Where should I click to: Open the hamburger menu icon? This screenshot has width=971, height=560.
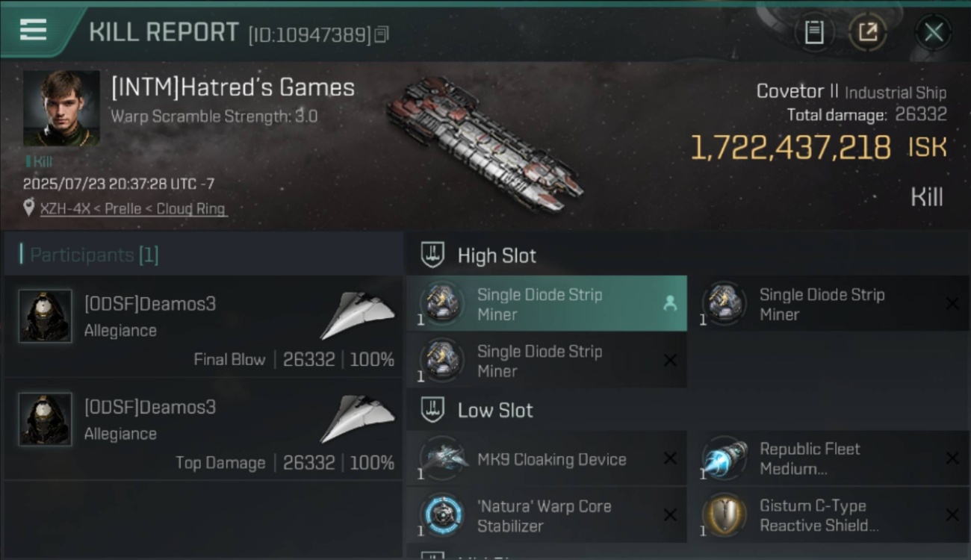(x=33, y=31)
